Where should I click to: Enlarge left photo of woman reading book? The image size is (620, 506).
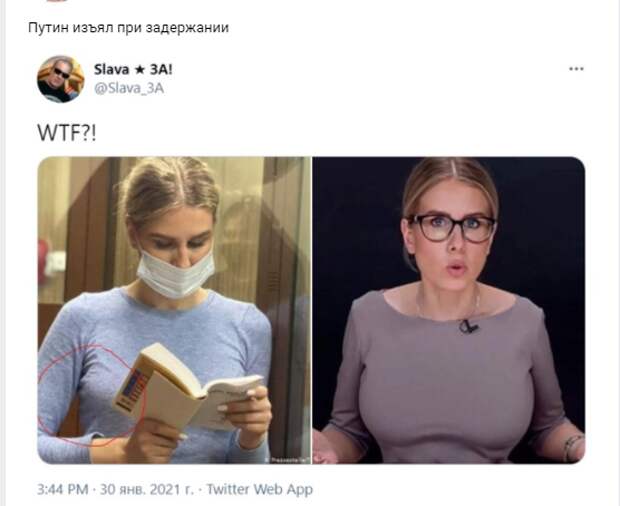pos(174,310)
